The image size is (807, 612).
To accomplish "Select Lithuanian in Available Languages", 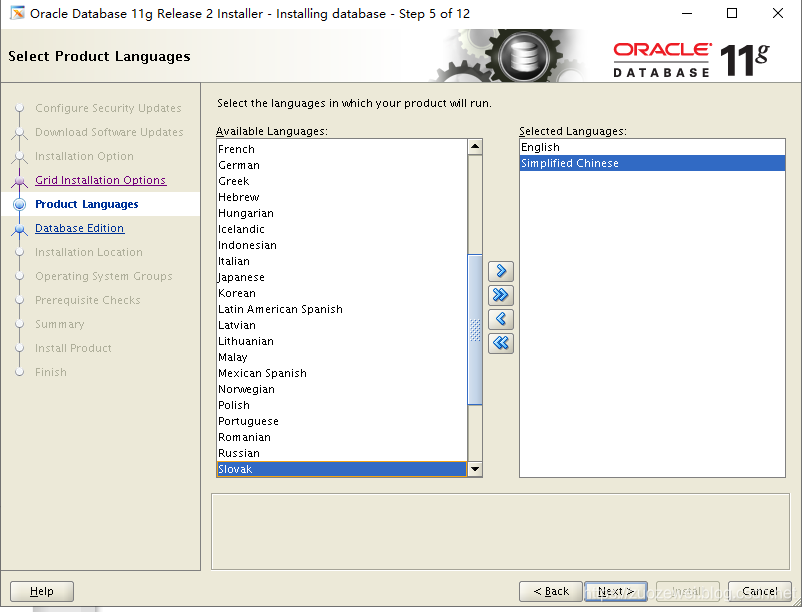I will [342, 341].
